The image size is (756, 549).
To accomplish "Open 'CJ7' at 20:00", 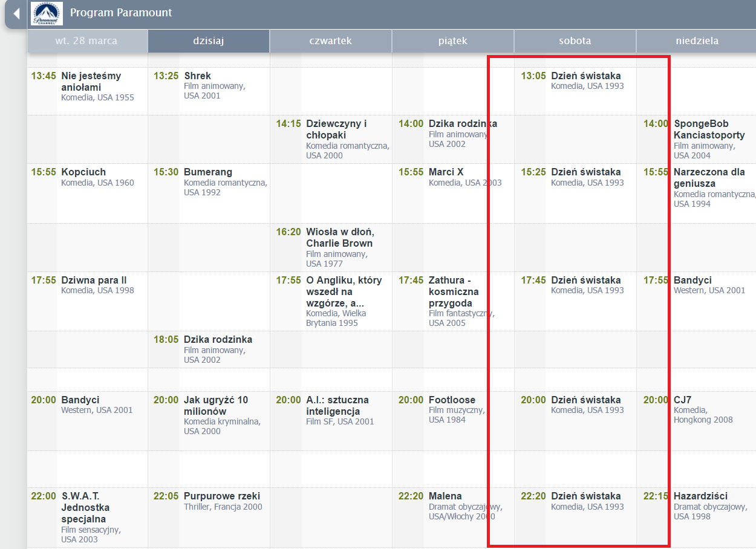I will click(683, 400).
